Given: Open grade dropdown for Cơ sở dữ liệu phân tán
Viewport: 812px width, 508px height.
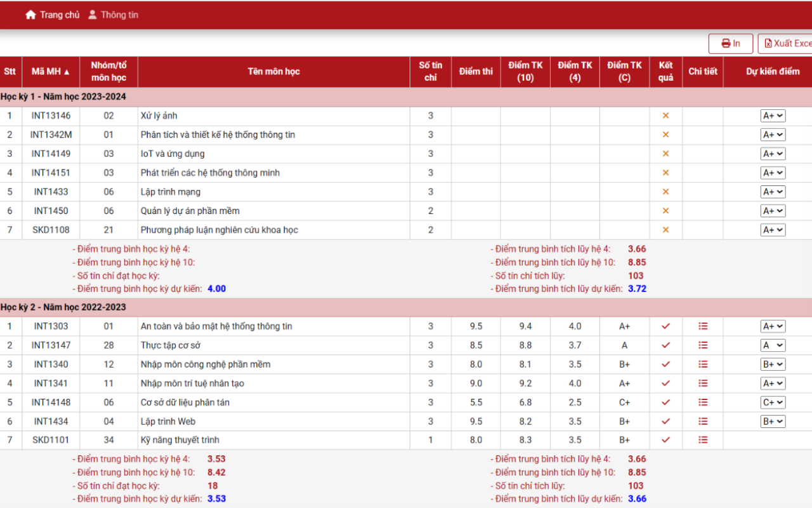Looking at the screenshot, I should click(x=773, y=403).
